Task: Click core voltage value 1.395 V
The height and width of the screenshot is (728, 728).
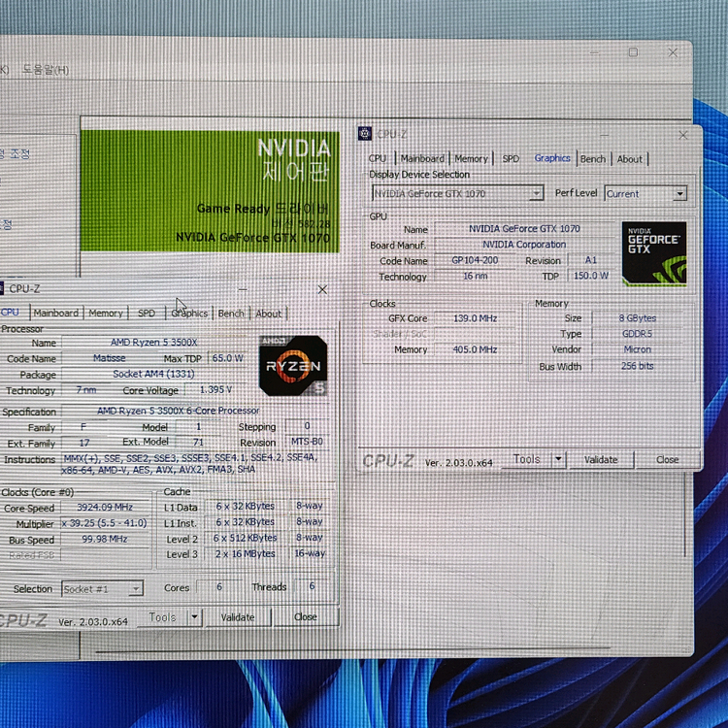Action: (215, 389)
